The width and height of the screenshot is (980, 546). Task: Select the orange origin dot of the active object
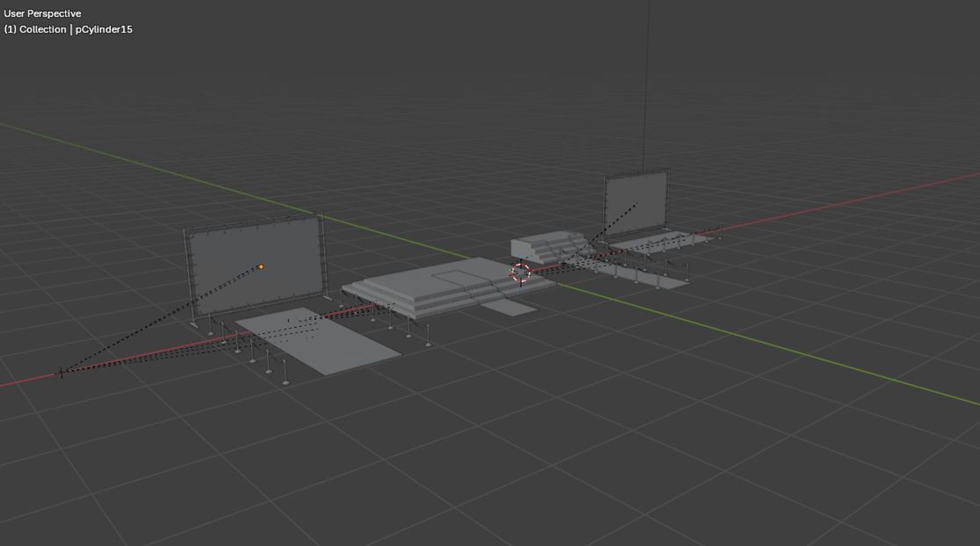click(261, 267)
